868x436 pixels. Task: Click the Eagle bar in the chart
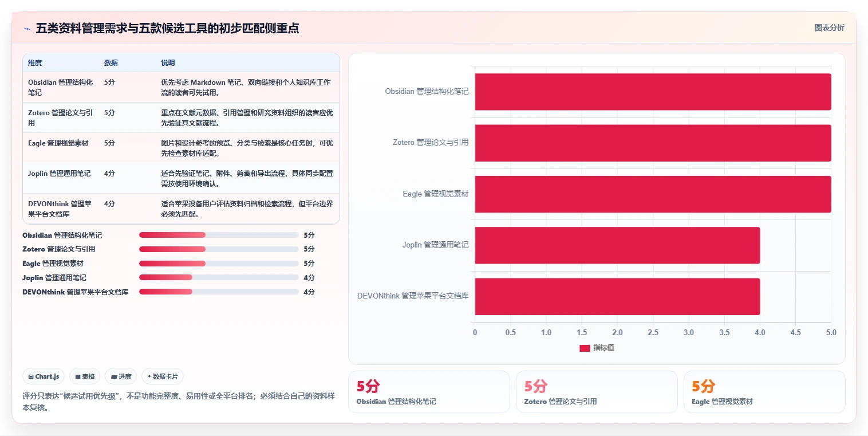(653, 194)
